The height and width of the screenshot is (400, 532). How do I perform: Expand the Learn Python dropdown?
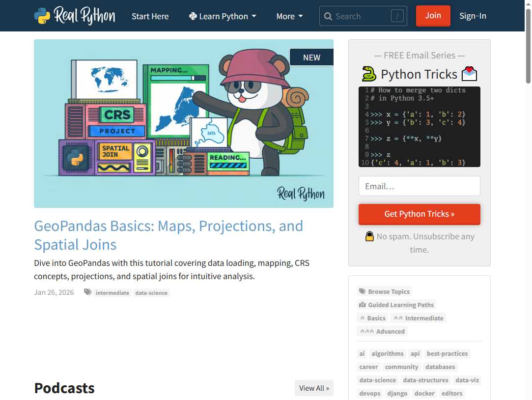pos(223,16)
